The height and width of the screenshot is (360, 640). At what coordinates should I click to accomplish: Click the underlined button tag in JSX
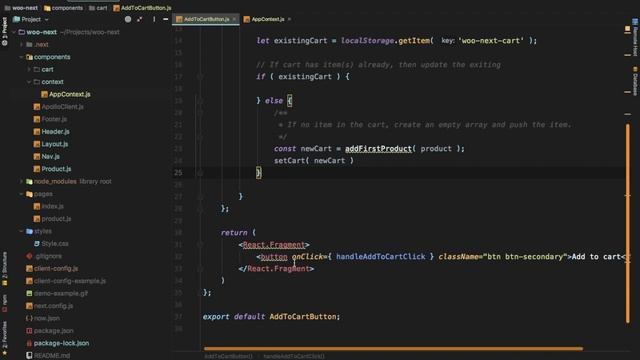(274, 256)
